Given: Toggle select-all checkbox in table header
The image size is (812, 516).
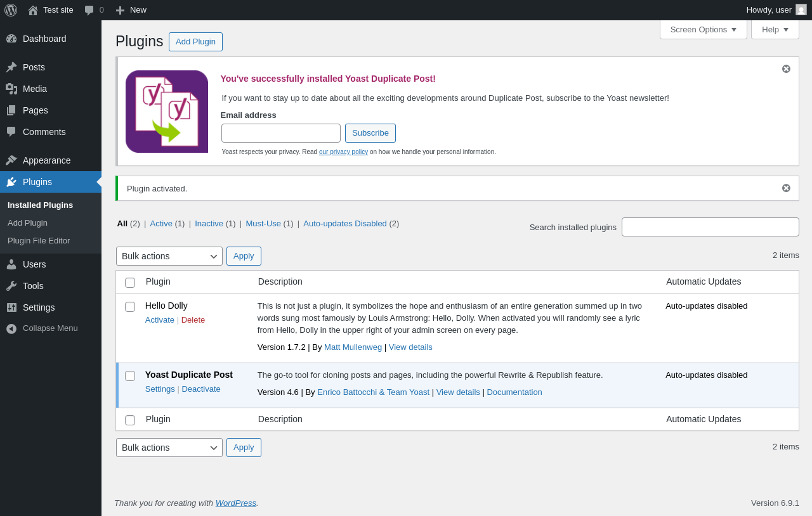Looking at the screenshot, I should (x=130, y=283).
